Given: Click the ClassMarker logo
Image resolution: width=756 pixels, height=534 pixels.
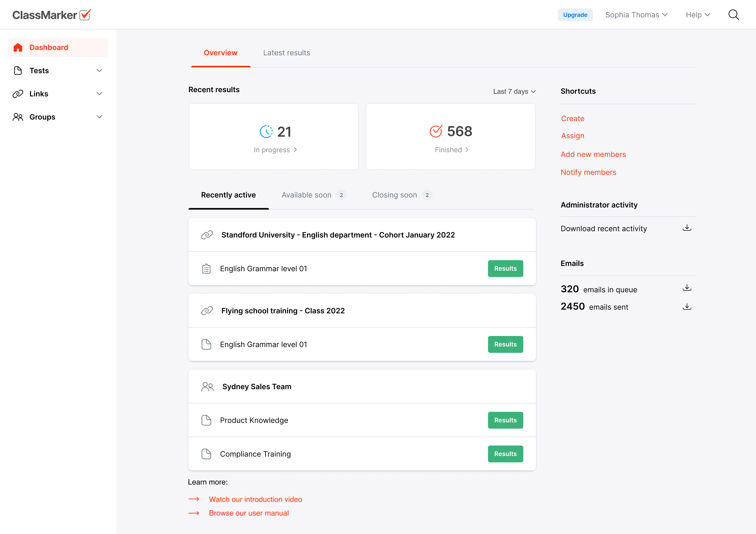Looking at the screenshot, I should point(52,15).
